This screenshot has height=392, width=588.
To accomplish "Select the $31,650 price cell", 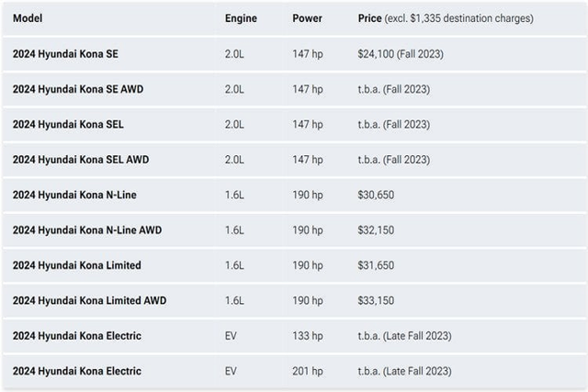I will (x=377, y=265).
